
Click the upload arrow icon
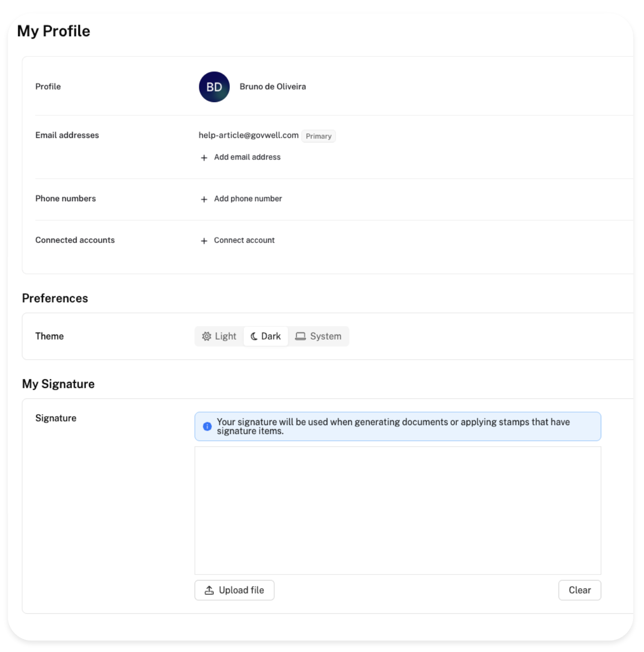pyautogui.click(x=209, y=591)
